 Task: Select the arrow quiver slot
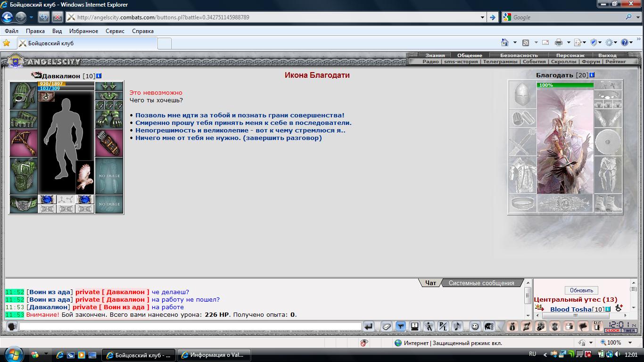pyautogui.click(x=109, y=143)
